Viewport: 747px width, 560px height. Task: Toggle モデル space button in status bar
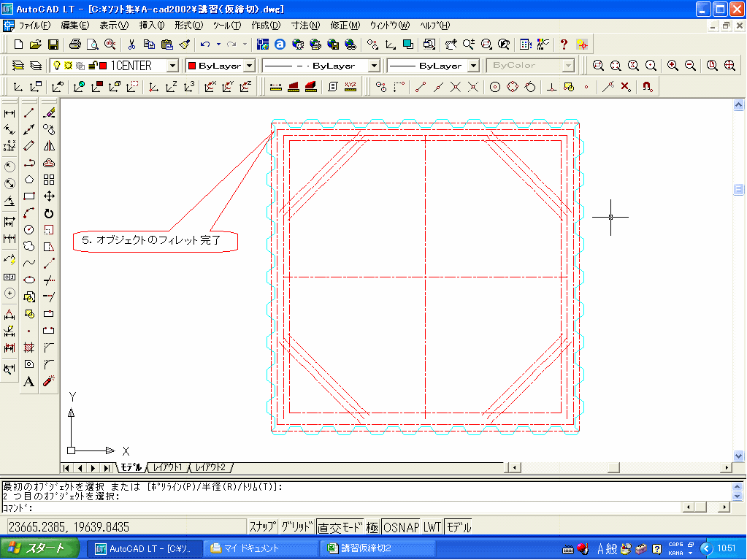click(459, 526)
